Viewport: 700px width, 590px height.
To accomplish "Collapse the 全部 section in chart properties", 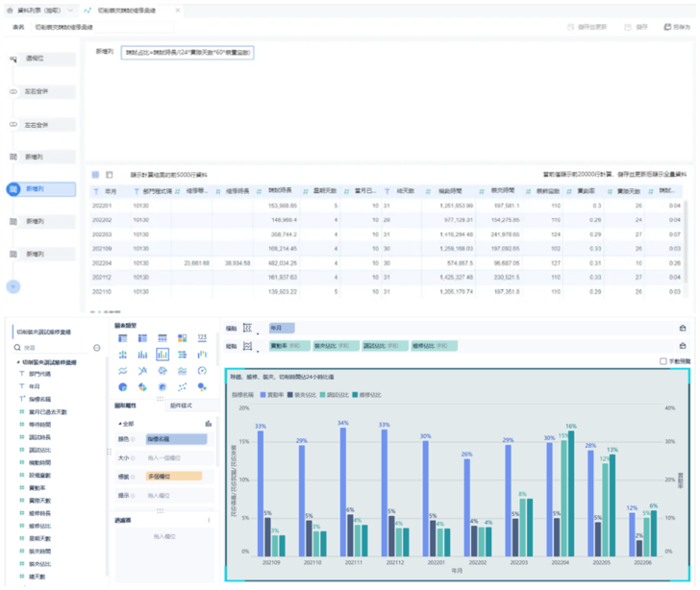I will 119,422.
